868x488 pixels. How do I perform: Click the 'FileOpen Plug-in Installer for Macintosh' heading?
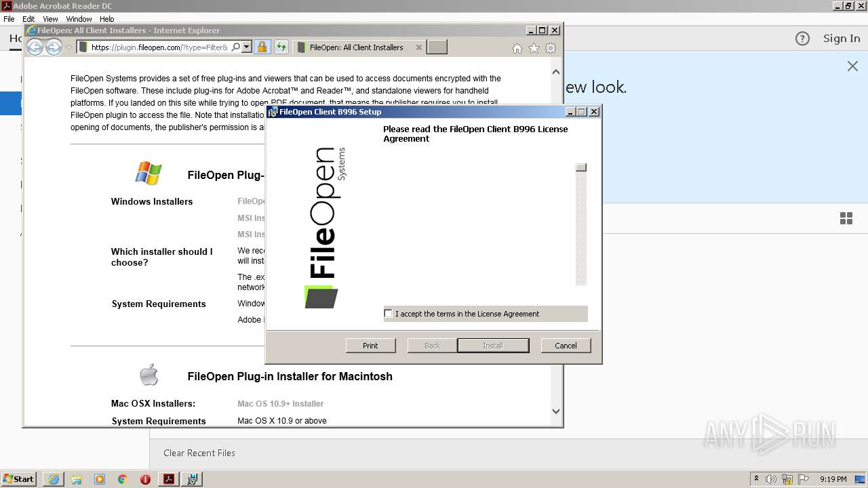click(x=290, y=377)
